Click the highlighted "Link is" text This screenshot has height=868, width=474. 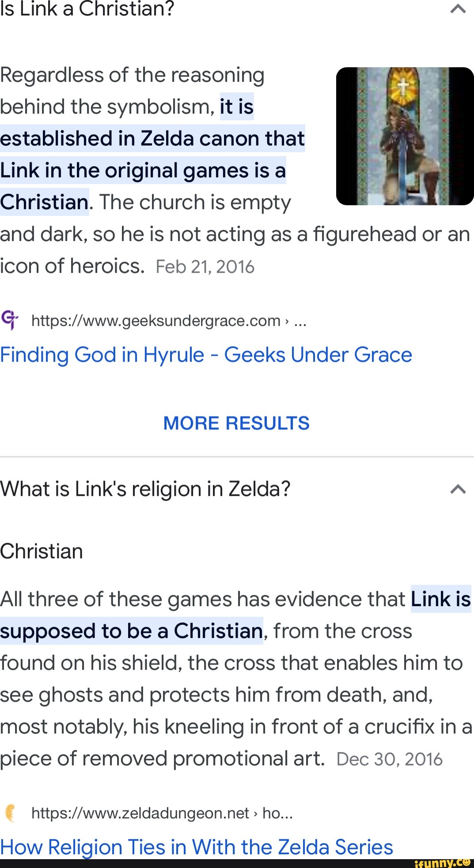[x=440, y=599]
